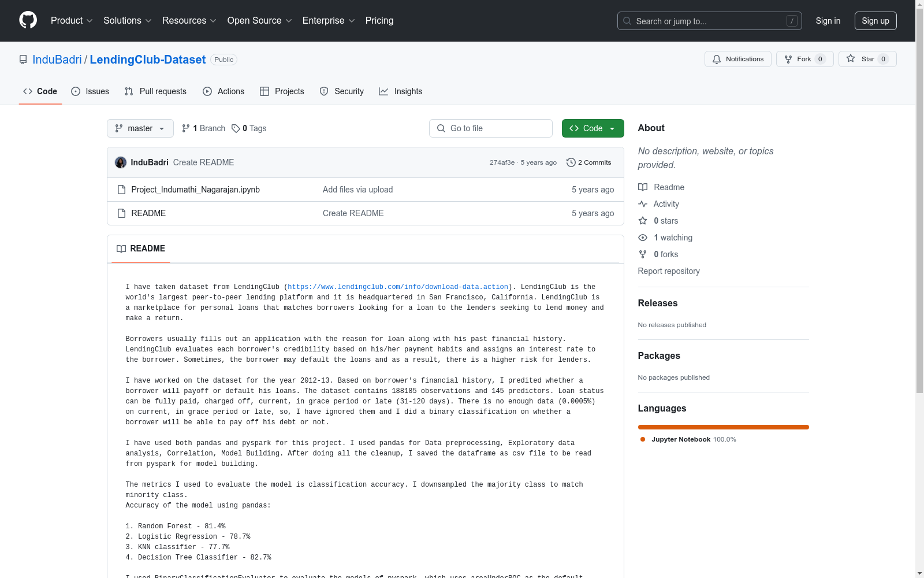Click file icon beside Project_Indumathi_Nagarajan.ipynb
924x578 pixels.
click(121, 190)
